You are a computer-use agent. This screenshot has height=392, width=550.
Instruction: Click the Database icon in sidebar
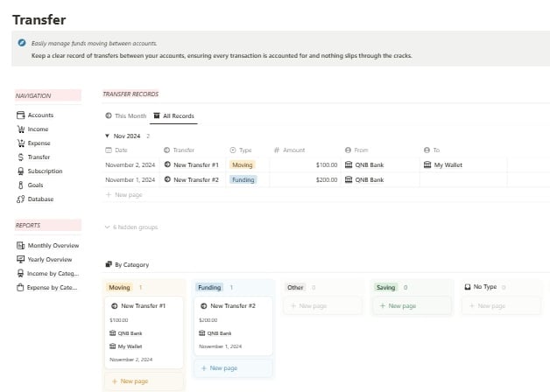(x=20, y=199)
